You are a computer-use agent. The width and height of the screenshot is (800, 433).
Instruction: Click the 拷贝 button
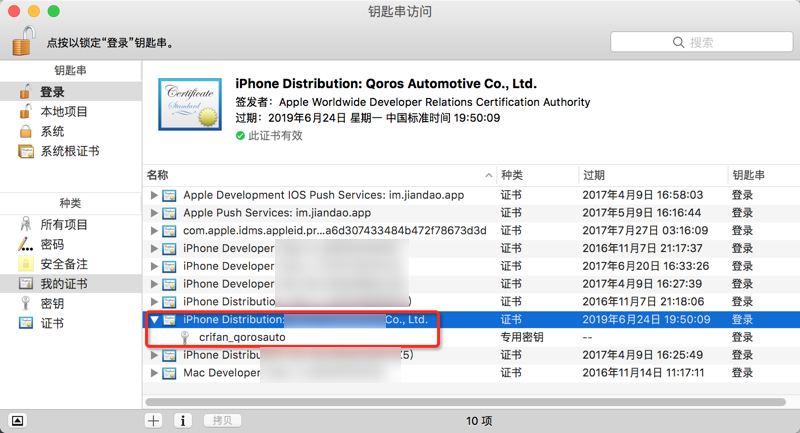[x=222, y=421]
